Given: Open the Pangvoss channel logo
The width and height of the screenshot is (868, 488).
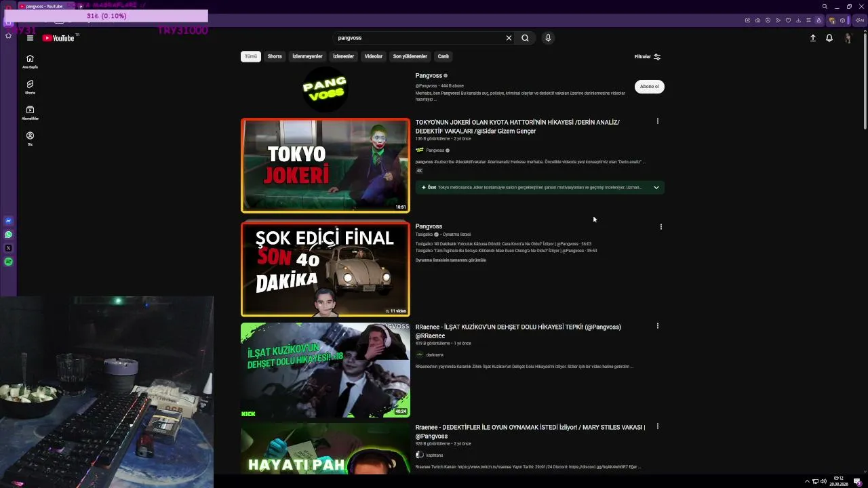Looking at the screenshot, I should [325, 89].
